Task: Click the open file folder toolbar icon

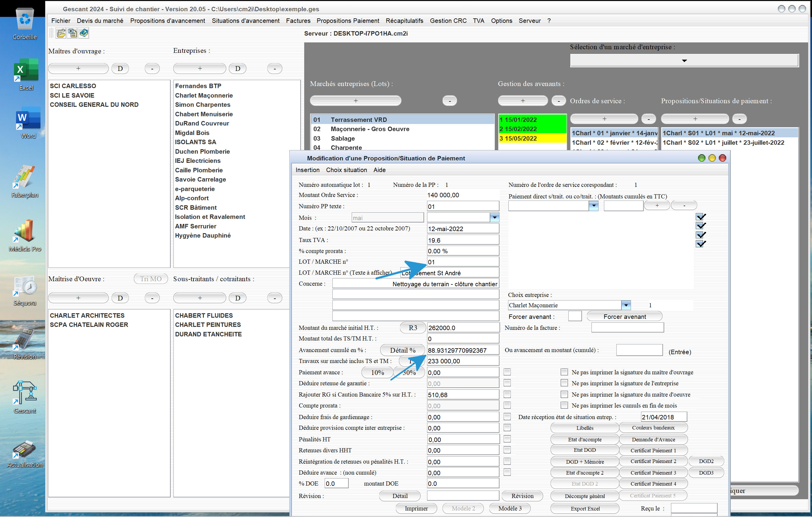Action: [61, 33]
